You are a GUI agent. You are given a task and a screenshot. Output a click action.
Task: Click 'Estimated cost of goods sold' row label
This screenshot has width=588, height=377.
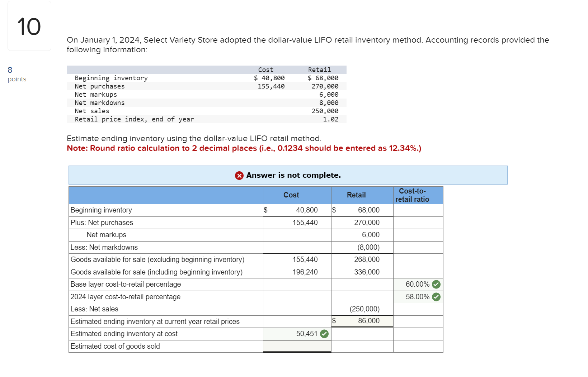[x=115, y=346]
